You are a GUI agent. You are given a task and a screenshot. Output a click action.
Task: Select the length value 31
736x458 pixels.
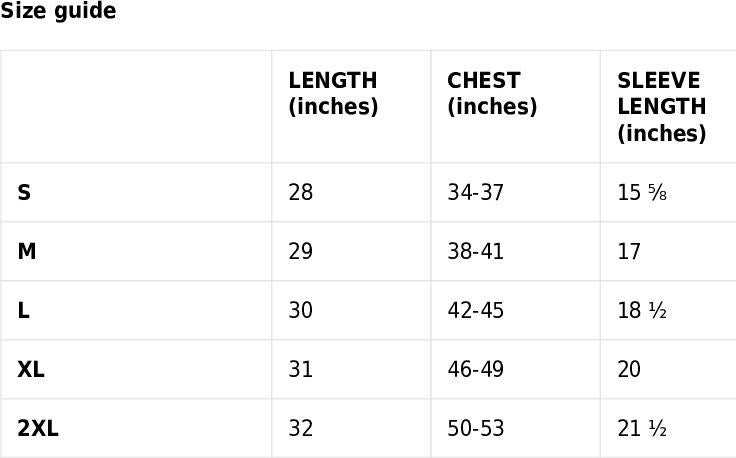click(x=300, y=369)
